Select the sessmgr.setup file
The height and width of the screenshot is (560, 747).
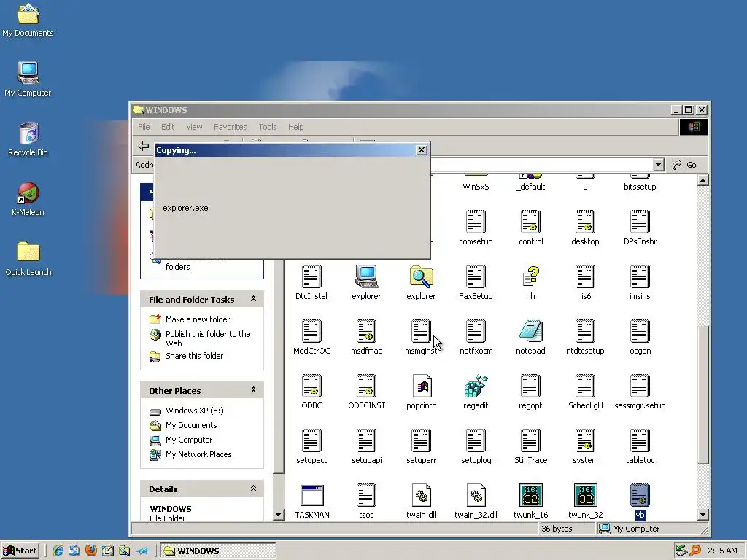640,392
